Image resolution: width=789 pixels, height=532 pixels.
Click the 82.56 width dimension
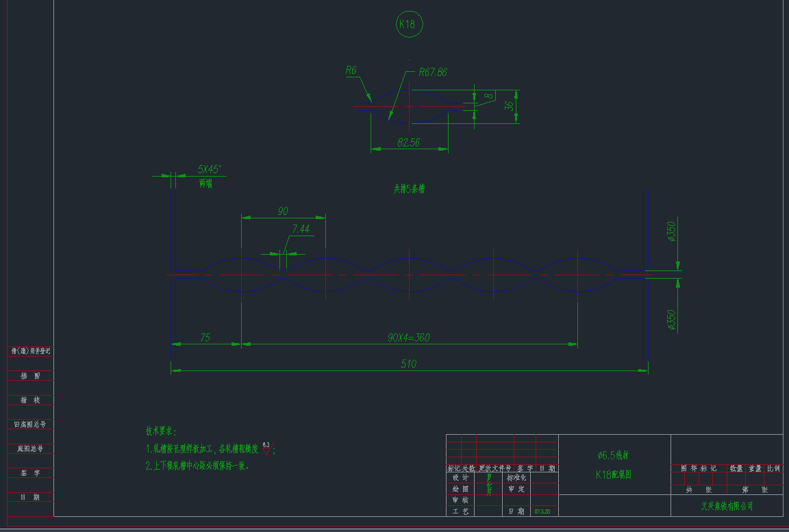(408, 143)
